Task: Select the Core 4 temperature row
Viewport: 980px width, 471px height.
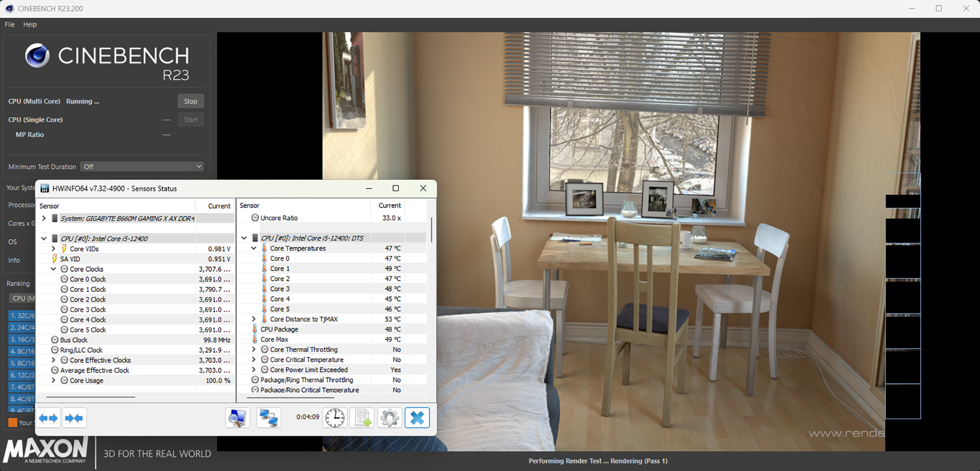Action: [x=332, y=299]
